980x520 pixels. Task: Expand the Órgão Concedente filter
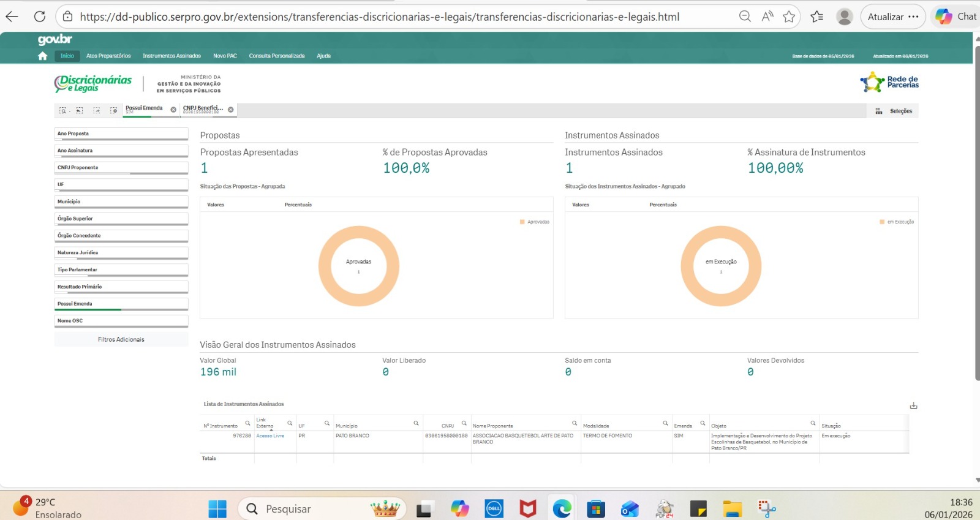(x=121, y=236)
